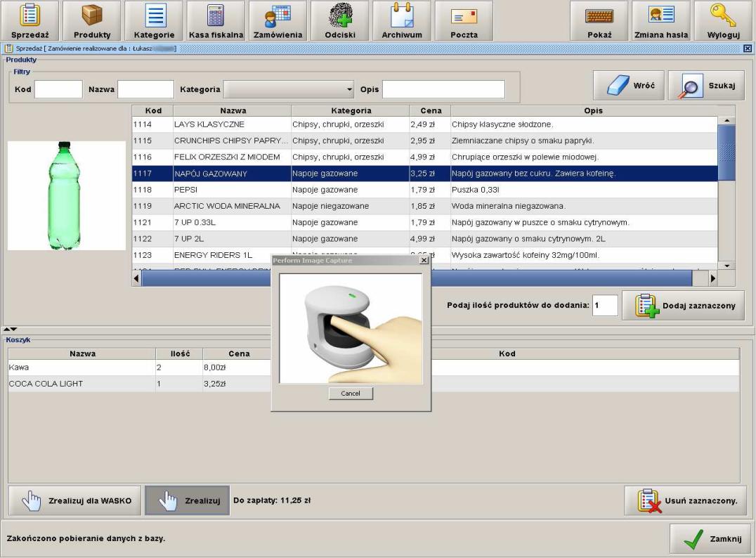This screenshot has width=756, height=558.
Task: Sort products by Kategoria column header
Action: 351,110
